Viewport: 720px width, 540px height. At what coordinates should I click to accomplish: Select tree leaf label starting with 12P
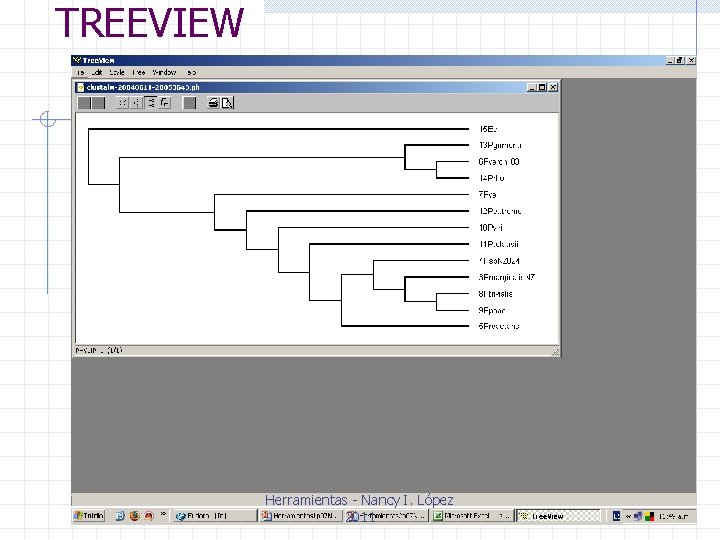[x=500, y=211]
